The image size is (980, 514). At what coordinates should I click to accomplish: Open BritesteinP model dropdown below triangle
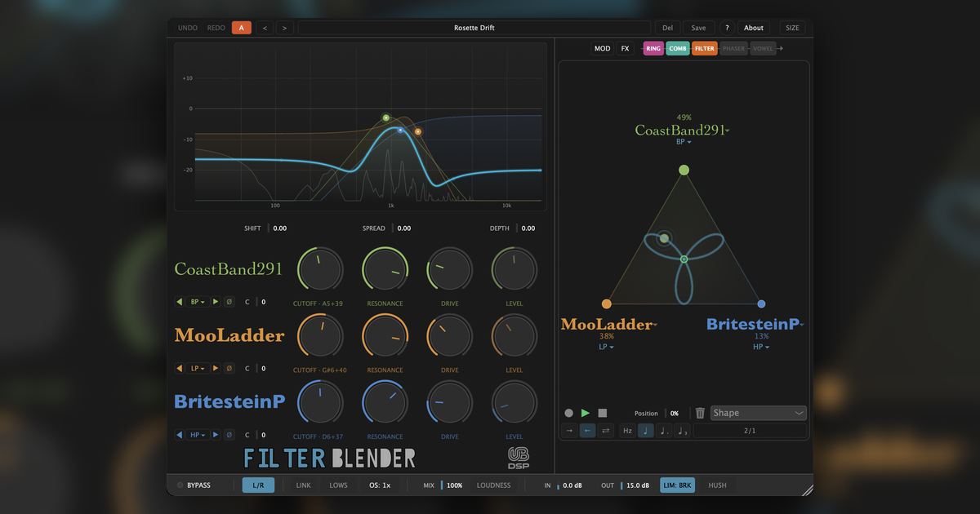755,324
